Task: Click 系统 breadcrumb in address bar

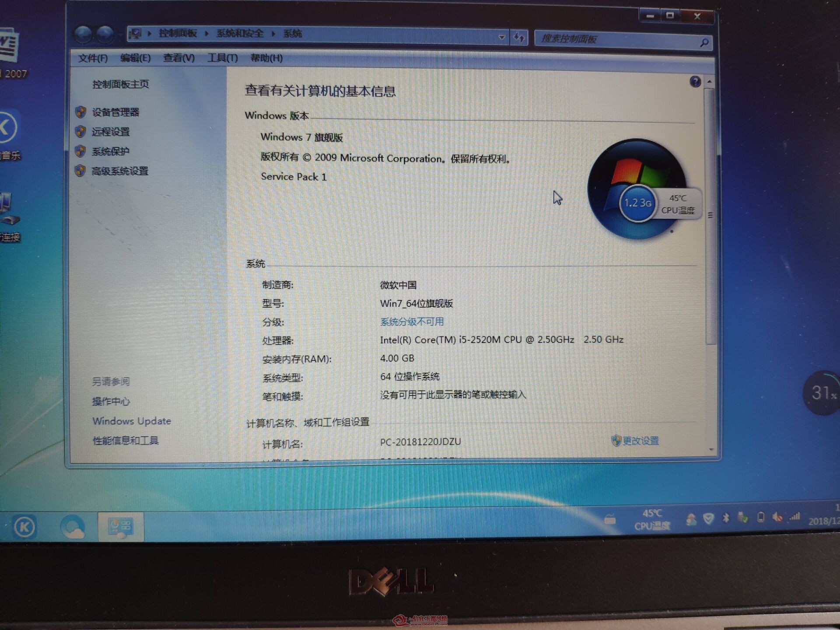Action: pyautogui.click(x=292, y=34)
